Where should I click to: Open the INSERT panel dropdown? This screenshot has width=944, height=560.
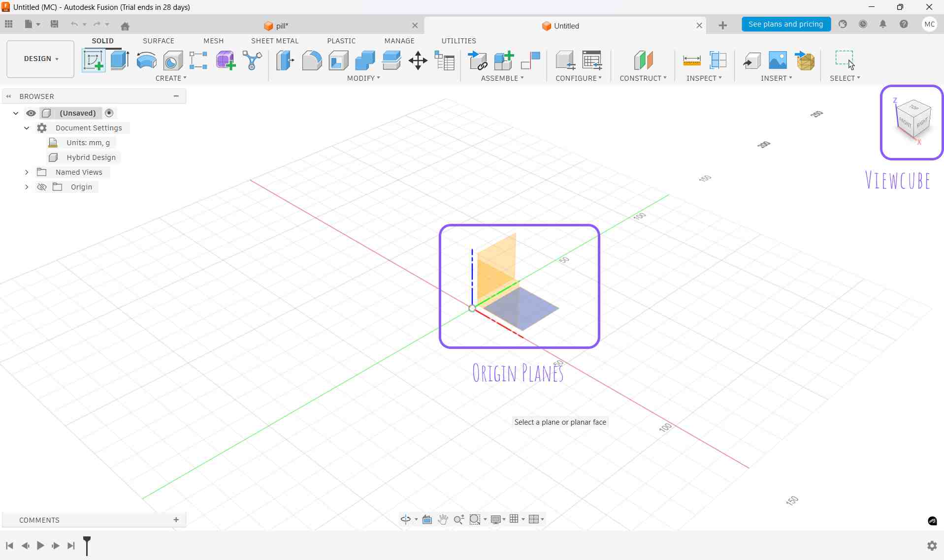[777, 78]
